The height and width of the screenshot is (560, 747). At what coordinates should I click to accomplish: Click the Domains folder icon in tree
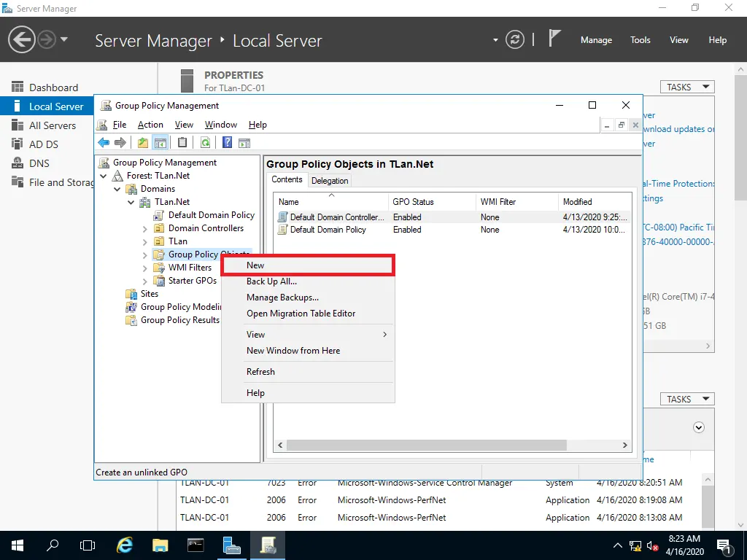point(131,189)
